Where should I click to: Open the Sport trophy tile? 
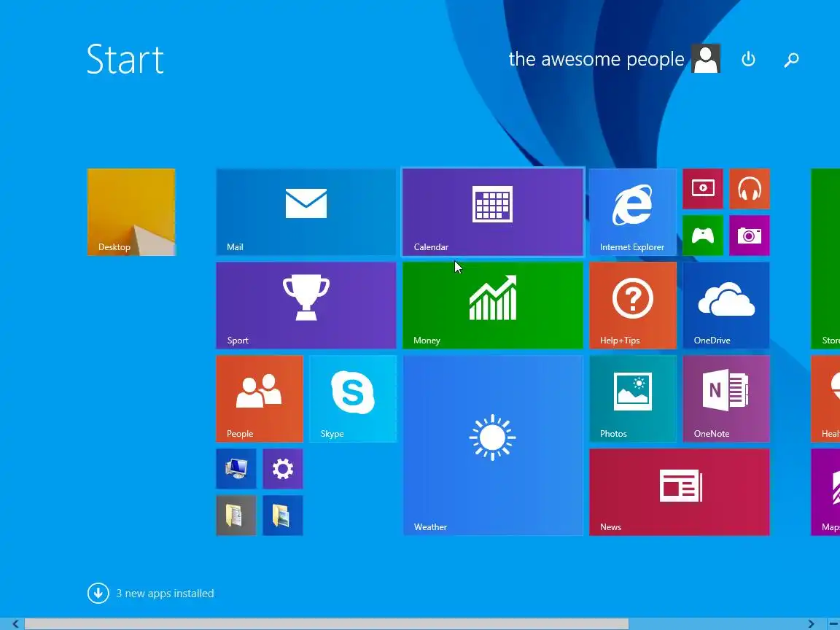tap(306, 306)
